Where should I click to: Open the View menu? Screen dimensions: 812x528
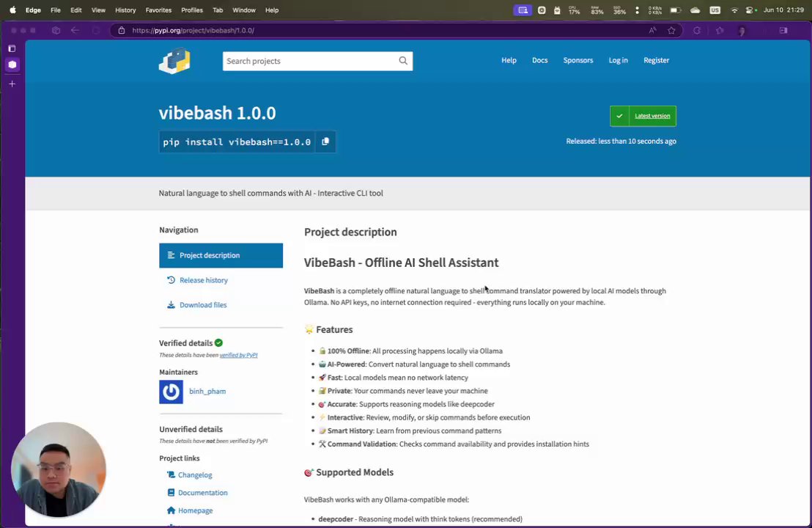click(98, 10)
